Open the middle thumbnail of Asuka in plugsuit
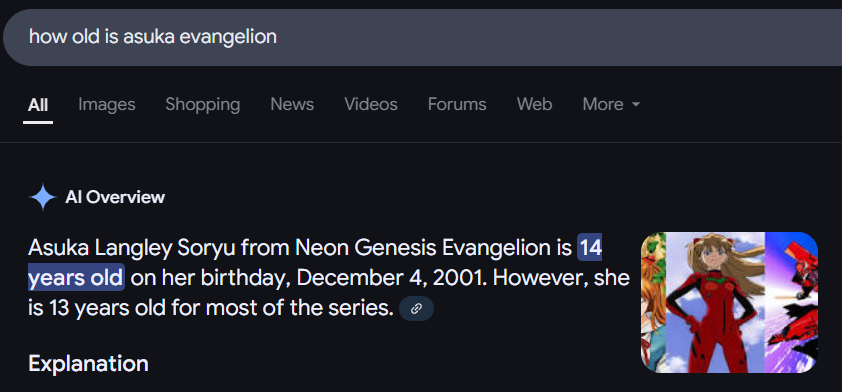This screenshot has height=392, width=842. coord(715,302)
